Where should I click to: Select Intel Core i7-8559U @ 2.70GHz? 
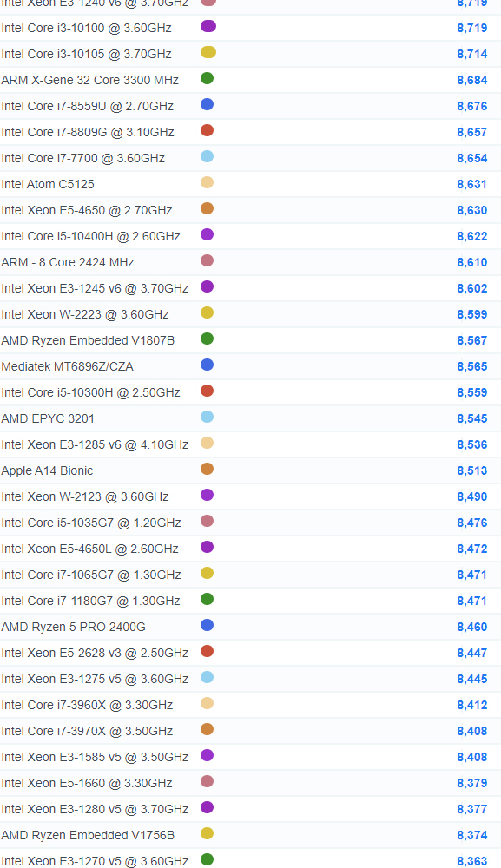pos(88,106)
